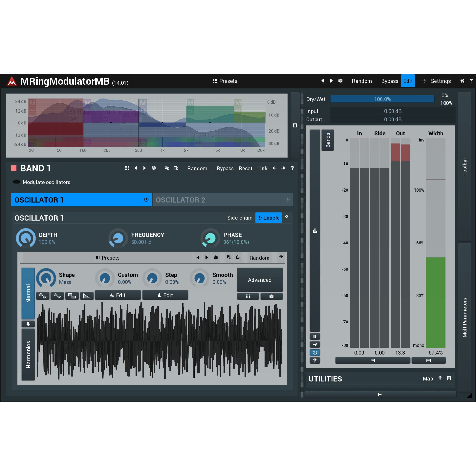This screenshot has width=476, height=476.
Task: Reset Band 1 settings
Action: point(245,168)
